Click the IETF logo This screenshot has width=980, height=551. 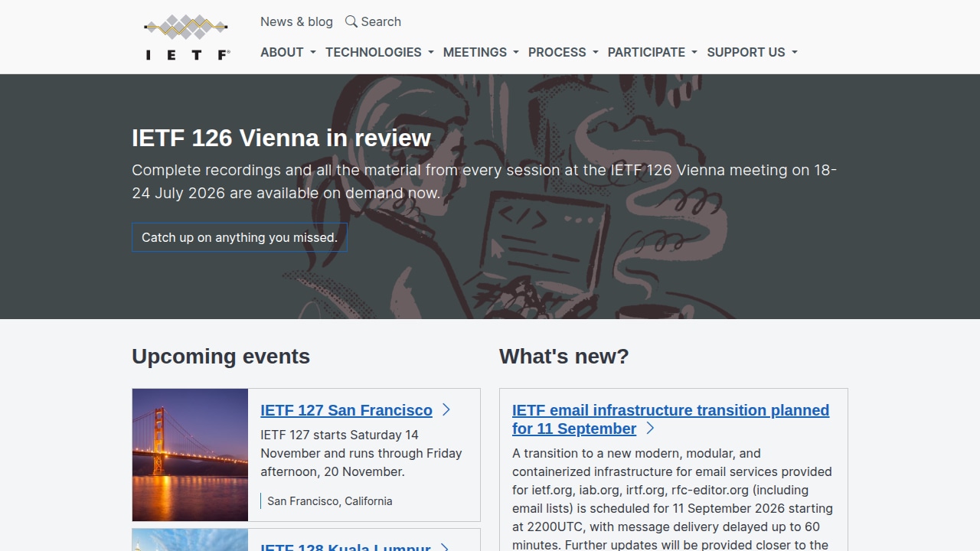(187, 37)
